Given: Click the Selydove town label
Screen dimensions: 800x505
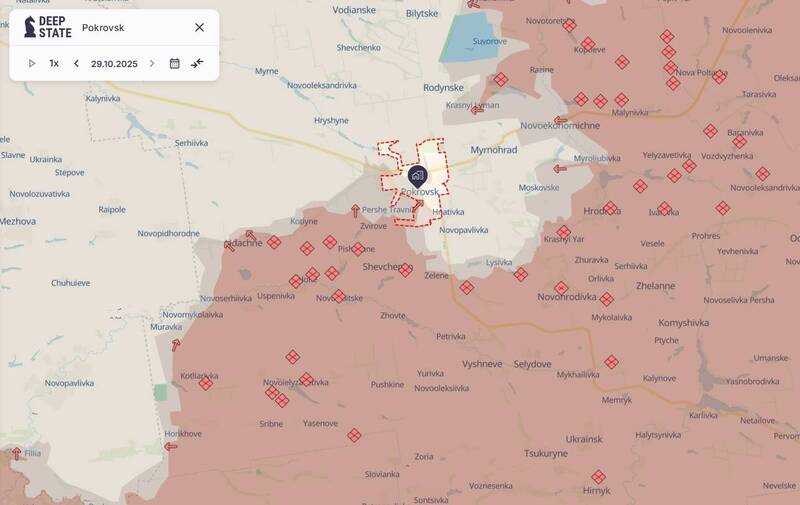Looking at the screenshot, I should [x=533, y=364].
